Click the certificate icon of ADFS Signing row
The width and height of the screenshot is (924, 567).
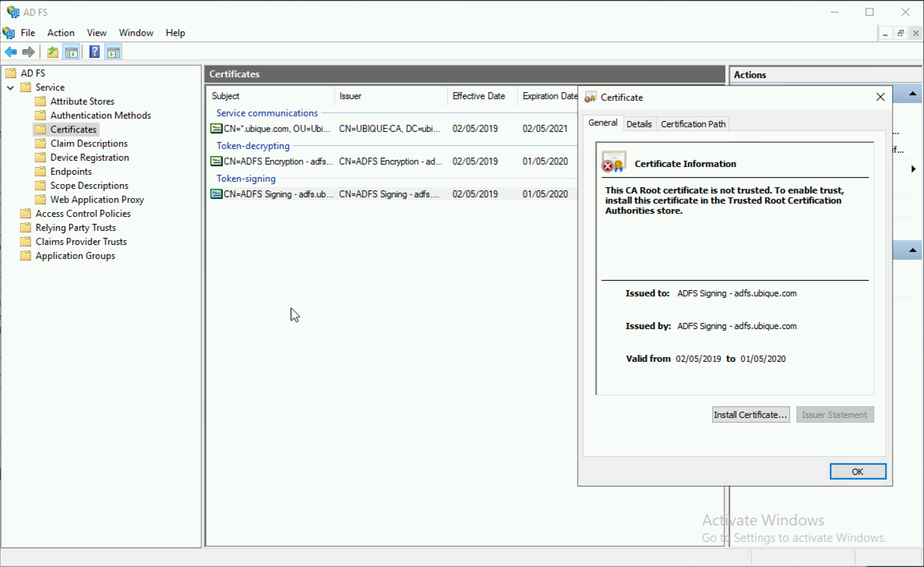coord(216,194)
